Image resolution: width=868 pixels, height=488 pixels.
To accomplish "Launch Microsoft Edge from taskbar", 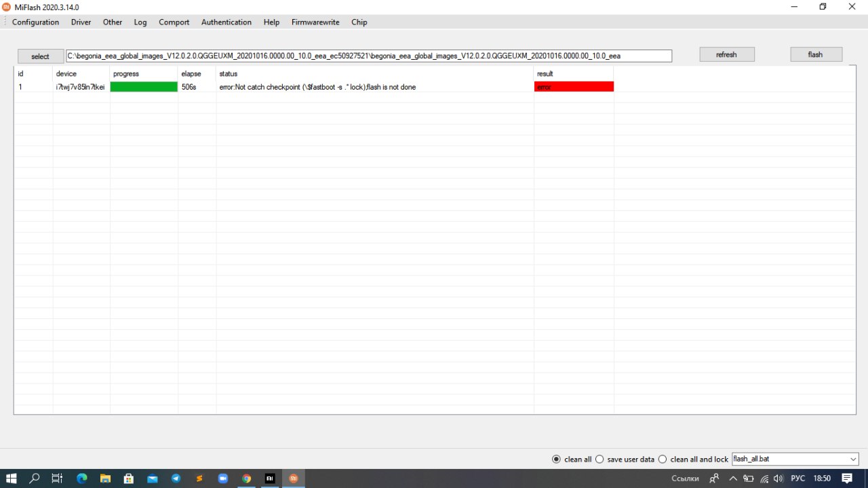I will (x=82, y=478).
